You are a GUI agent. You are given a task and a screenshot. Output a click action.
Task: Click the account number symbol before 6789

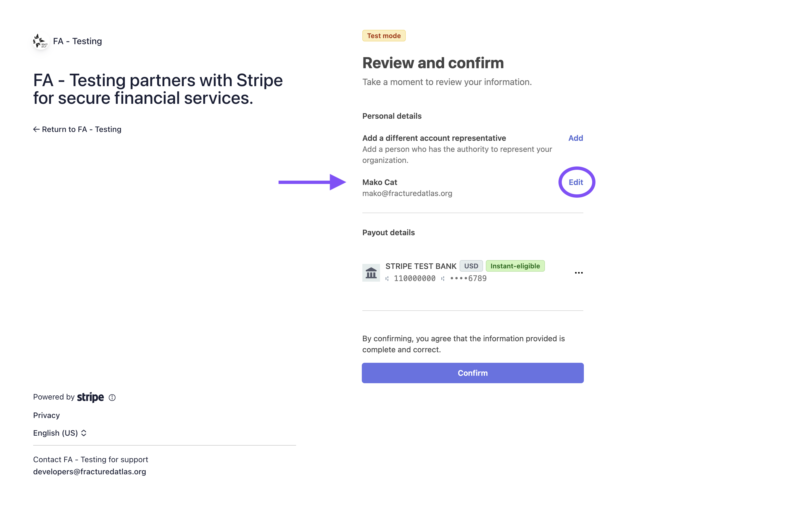443,279
